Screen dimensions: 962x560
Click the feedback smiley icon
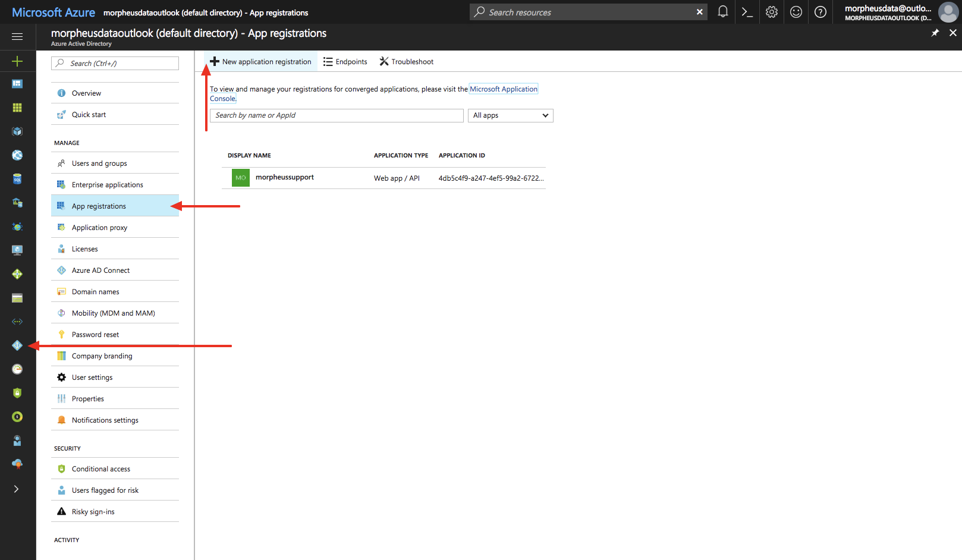[796, 12]
